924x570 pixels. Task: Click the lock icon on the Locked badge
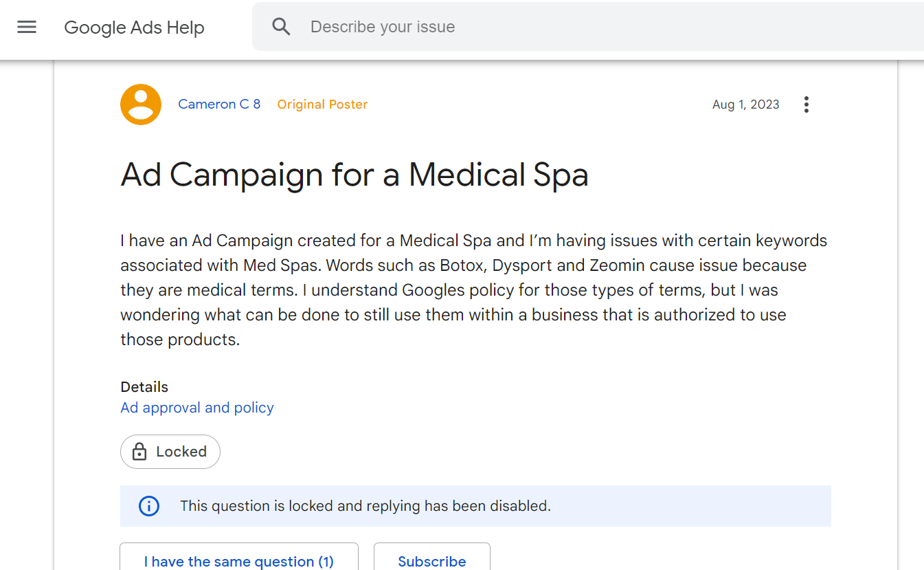pyautogui.click(x=139, y=451)
